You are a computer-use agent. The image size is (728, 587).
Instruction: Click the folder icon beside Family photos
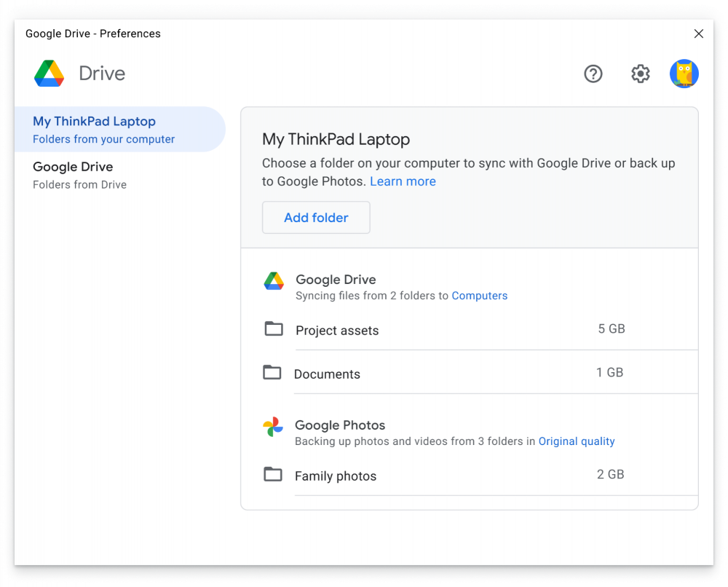pyautogui.click(x=272, y=474)
